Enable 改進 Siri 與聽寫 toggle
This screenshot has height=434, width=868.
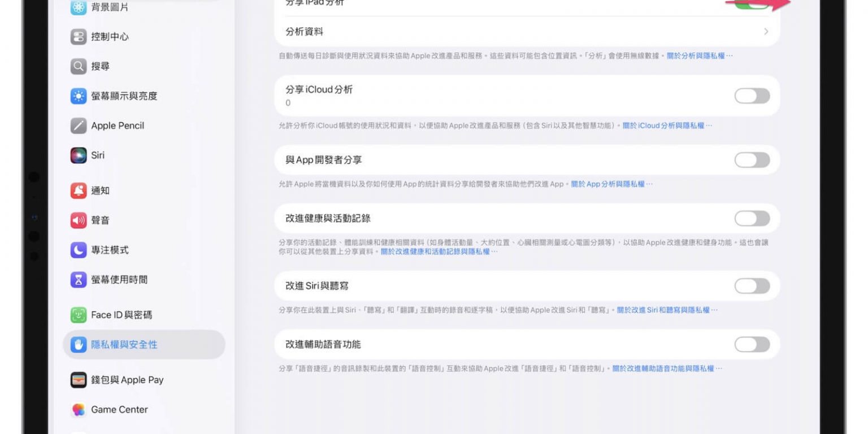tap(752, 286)
